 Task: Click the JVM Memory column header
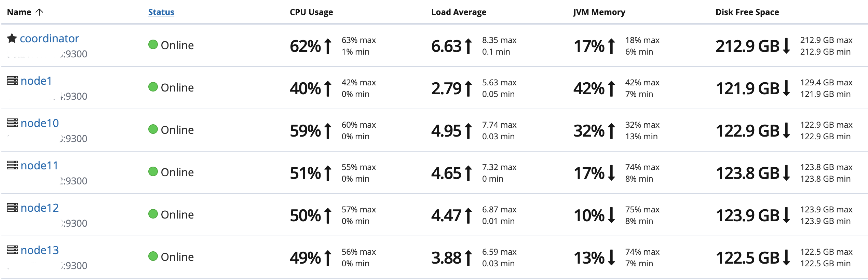point(599,12)
